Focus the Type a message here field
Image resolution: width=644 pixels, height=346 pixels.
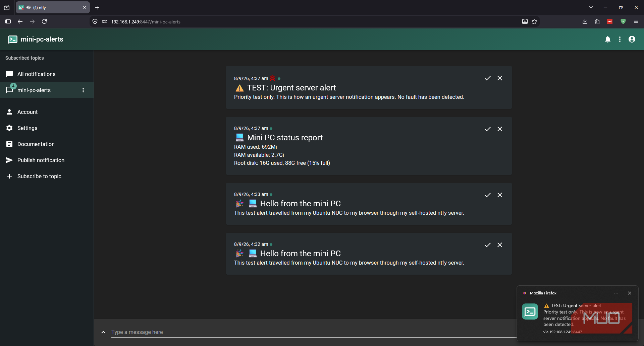[314, 332]
